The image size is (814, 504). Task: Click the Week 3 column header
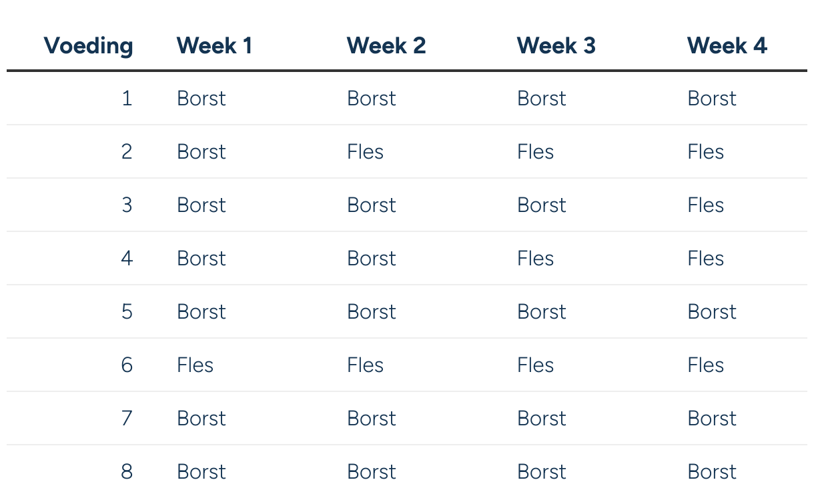coord(556,46)
